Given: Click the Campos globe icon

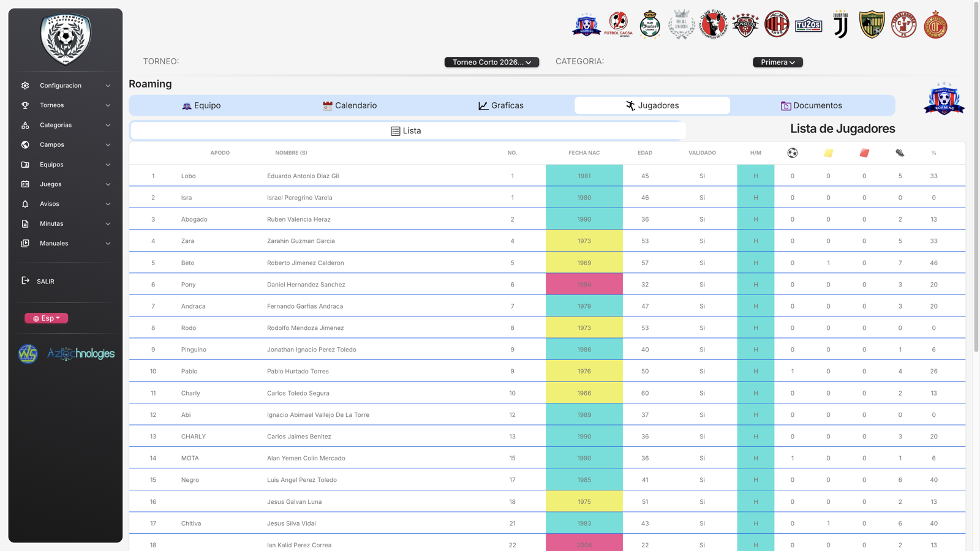Looking at the screenshot, I should pyautogui.click(x=25, y=145).
